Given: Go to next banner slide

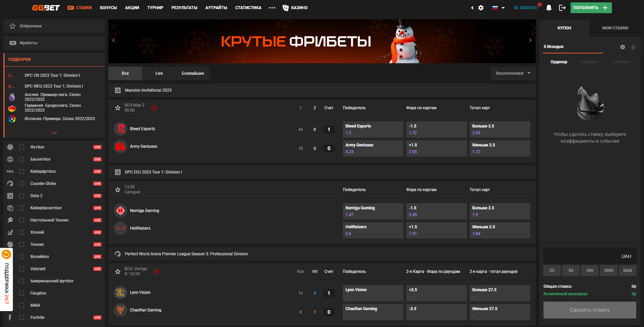Looking at the screenshot, I should [x=530, y=40].
